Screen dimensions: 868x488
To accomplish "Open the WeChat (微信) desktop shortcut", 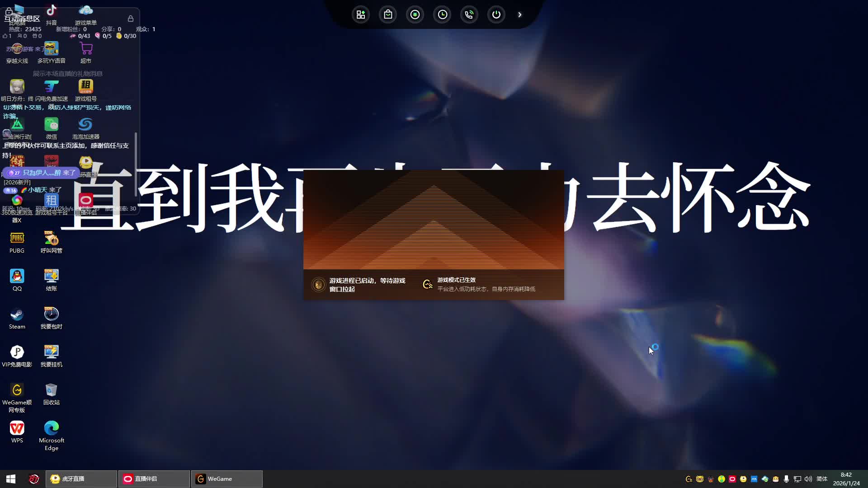I will pyautogui.click(x=51, y=123).
